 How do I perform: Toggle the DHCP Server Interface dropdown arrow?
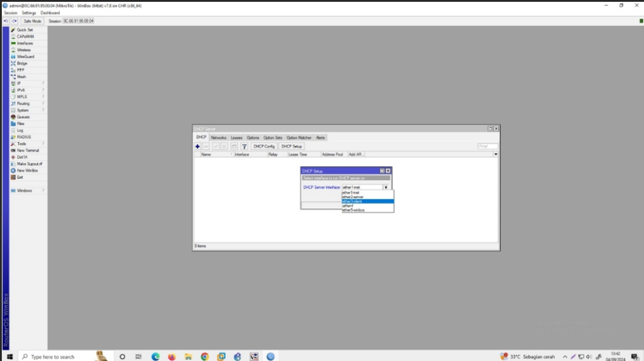click(x=386, y=187)
